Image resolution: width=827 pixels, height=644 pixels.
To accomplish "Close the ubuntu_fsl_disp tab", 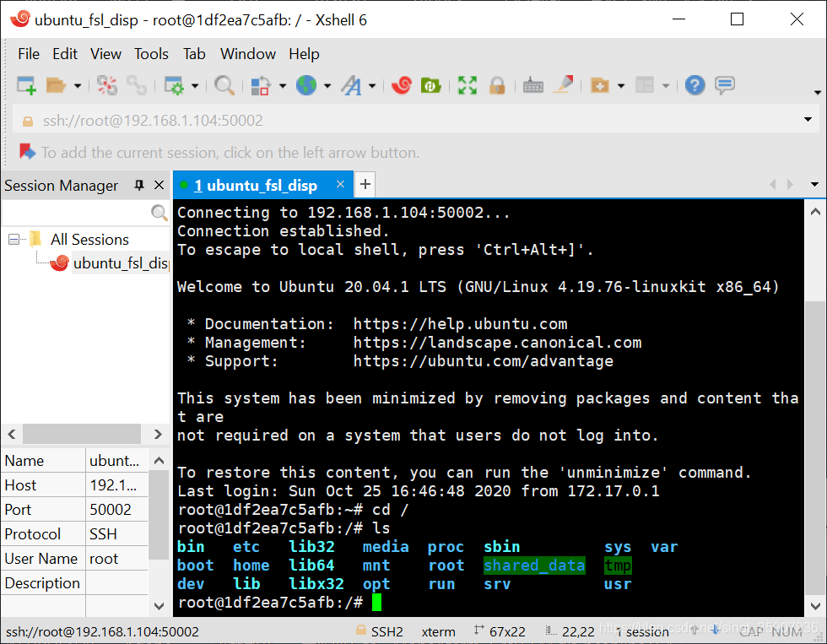I will (340, 184).
